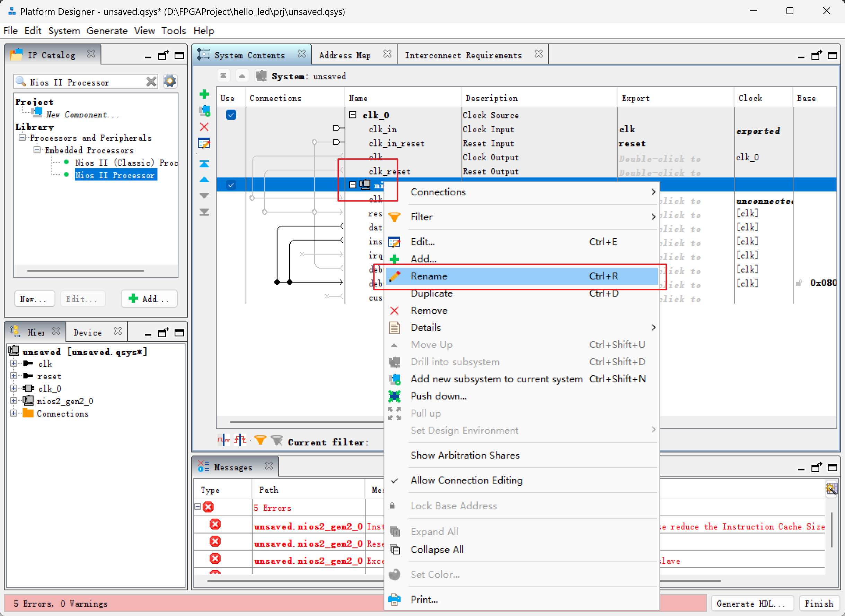Click the Messages panel filter icon at right
Screen dimensions: 845x616
pos(831,489)
